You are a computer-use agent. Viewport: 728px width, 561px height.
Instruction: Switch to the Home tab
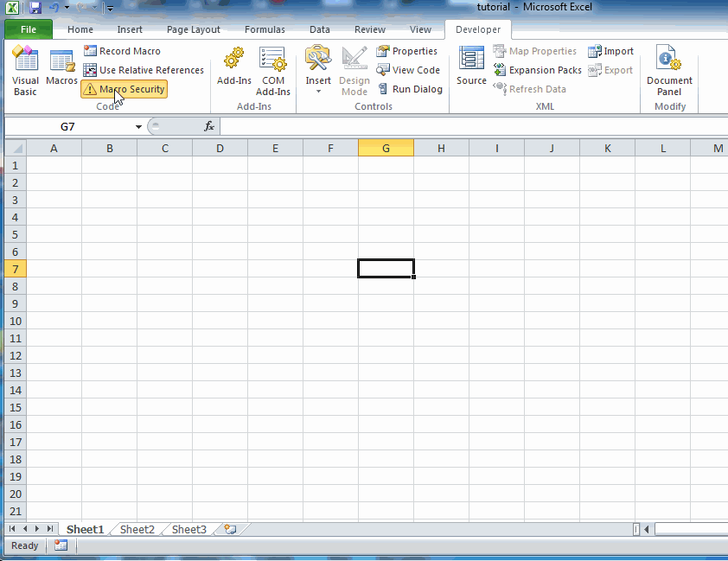pyautogui.click(x=80, y=29)
